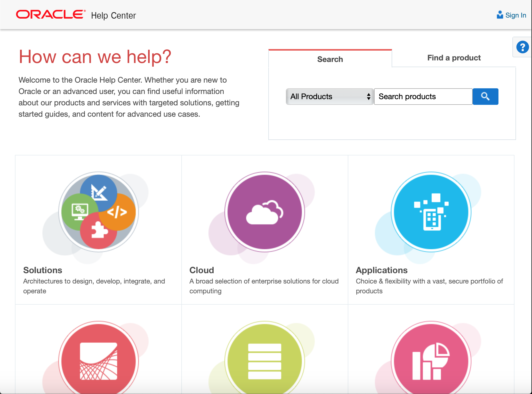
Task: Click 'A broad selection of enterprise solutions' description
Action: [x=264, y=286]
